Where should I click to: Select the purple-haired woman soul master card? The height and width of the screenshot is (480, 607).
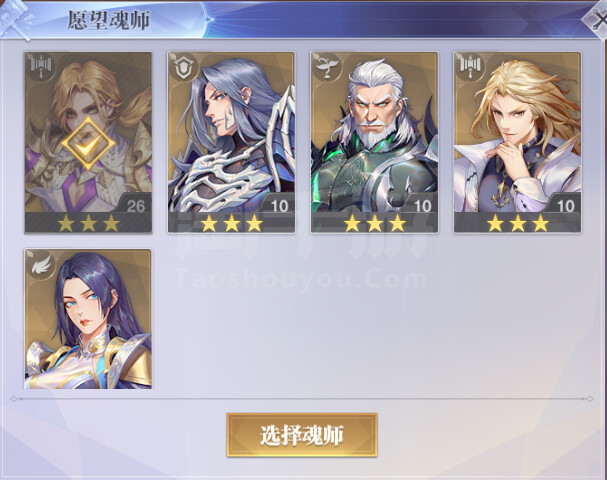pyautogui.click(x=88, y=319)
